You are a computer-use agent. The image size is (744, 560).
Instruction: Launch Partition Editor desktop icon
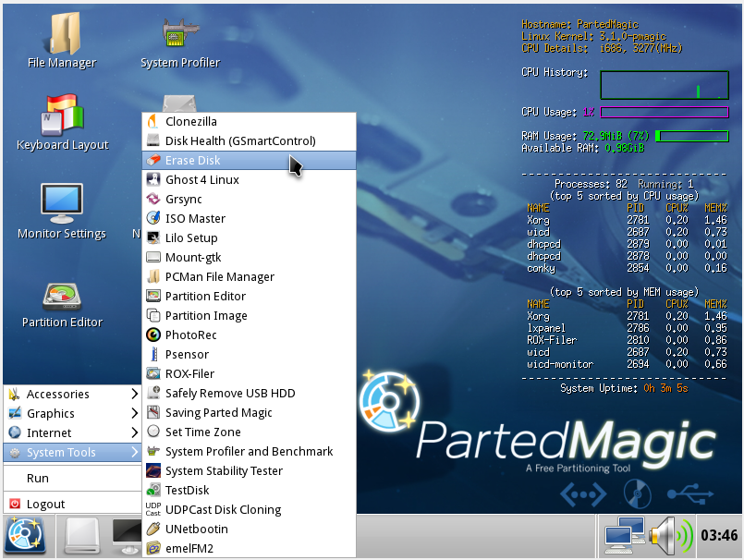tap(62, 305)
